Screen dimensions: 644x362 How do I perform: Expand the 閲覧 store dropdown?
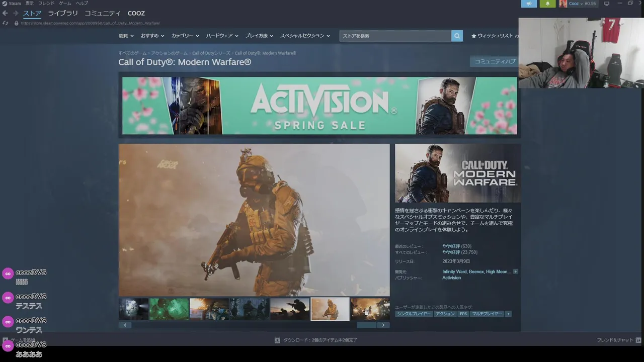pyautogui.click(x=126, y=36)
